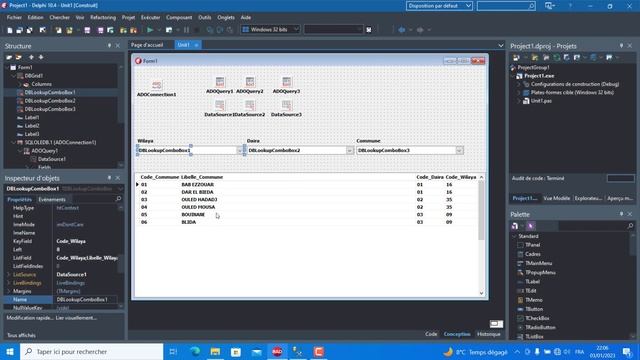Select TPanel in the Palette

coord(533,245)
